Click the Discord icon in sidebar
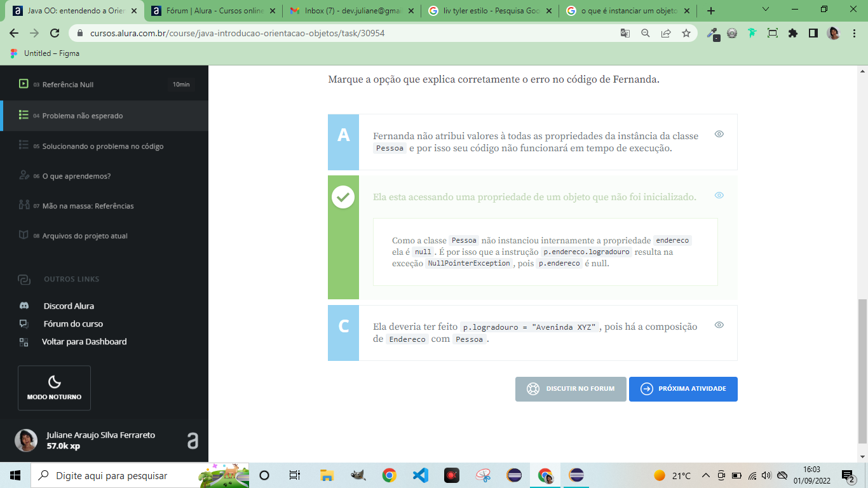 coord(24,306)
